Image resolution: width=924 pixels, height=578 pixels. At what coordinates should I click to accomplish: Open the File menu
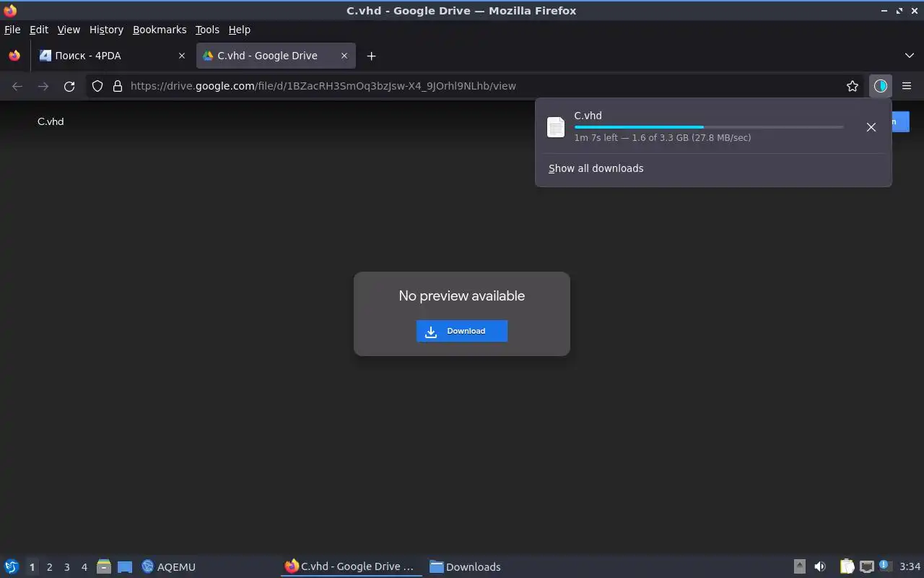(x=12, y=30)
